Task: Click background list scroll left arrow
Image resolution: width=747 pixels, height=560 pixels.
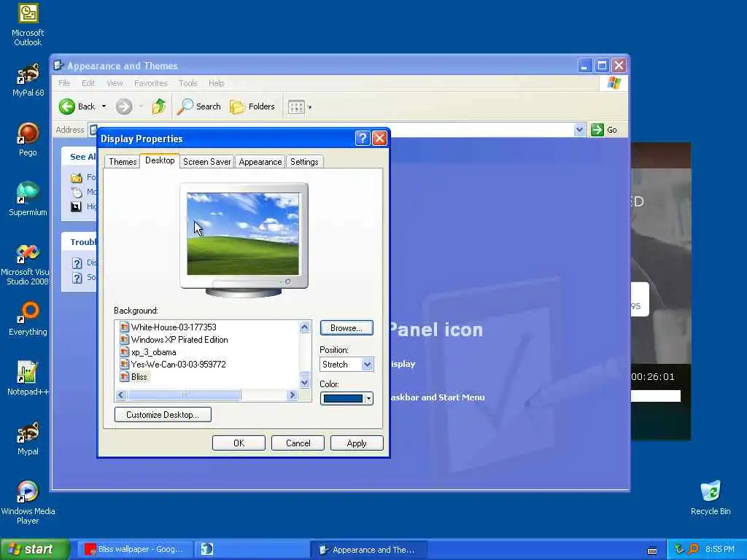Action: coord(121,394)
